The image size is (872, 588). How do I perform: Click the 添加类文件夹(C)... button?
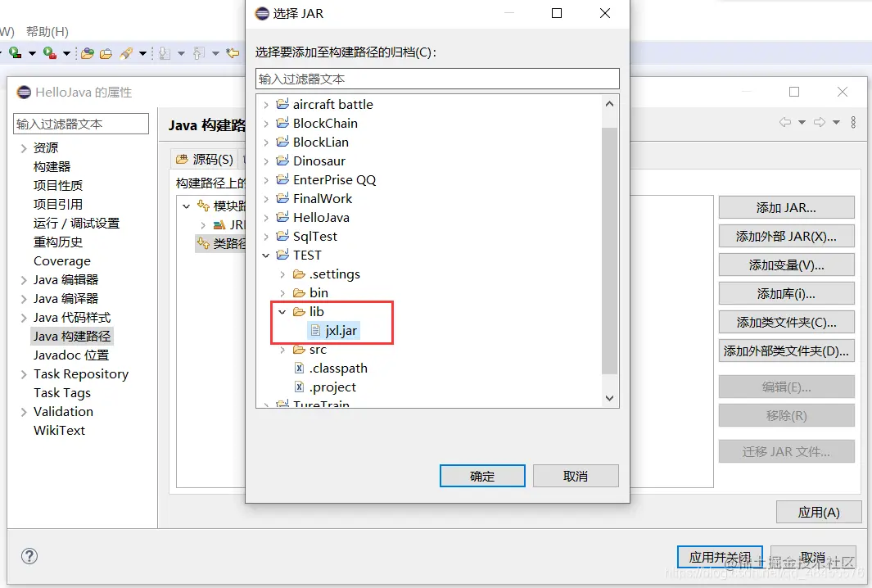(x=786, y=323)
